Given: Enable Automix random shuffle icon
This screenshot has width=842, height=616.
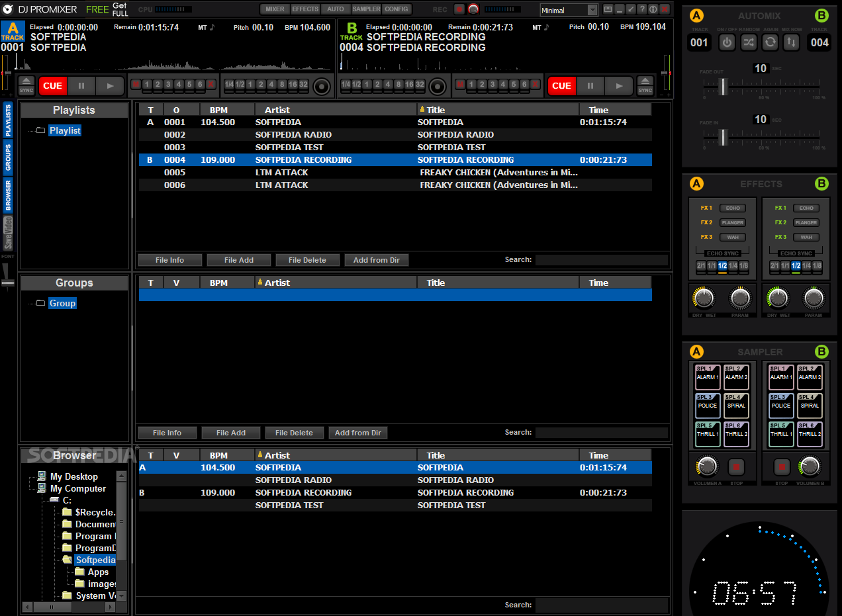Looking at the screenshot, I should [749, 42].
